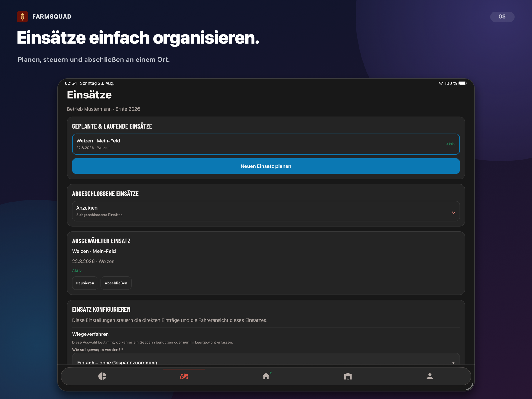This screenshot has width=532, height=399.
Task: Click Betrieb Mustermann · Ernte 2026 subtitle
Action: 103,109
